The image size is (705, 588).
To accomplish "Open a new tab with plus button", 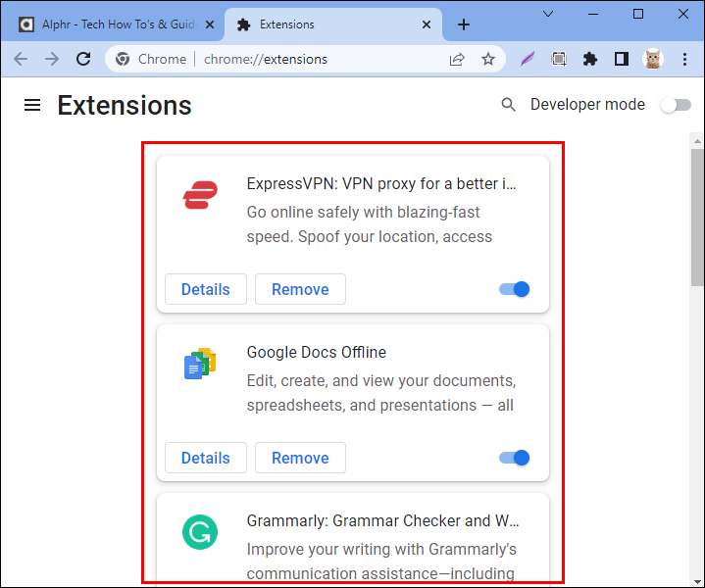I will tap(464, 24).
